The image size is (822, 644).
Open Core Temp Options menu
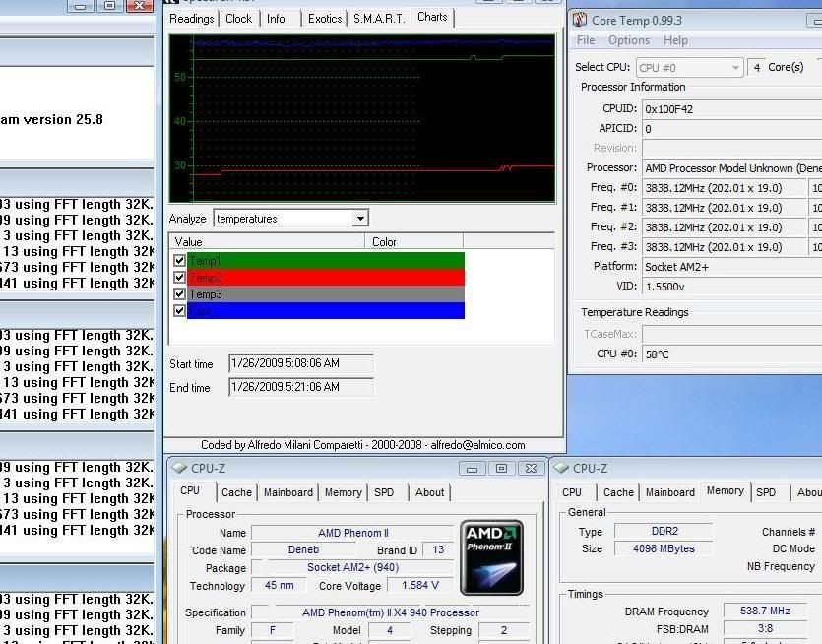tap(628, 40)
